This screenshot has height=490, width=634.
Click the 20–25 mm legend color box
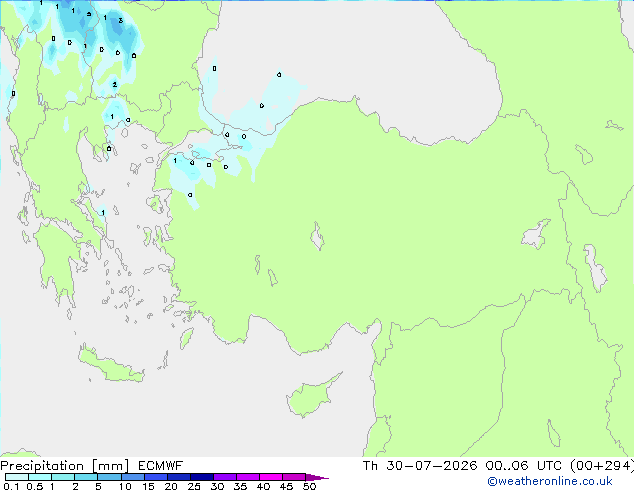[179, 477]
